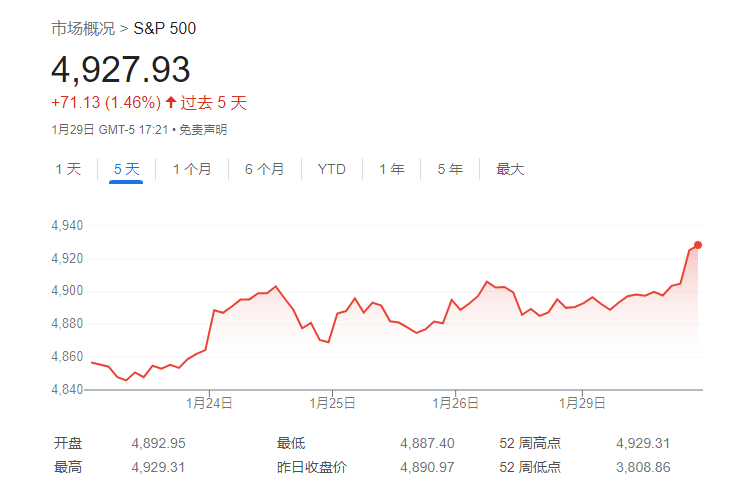This screenshot has height=482, width=741.
Task: Click the 4,840 y-axis label
Action: pyautogui.click(x=67, y=389)
